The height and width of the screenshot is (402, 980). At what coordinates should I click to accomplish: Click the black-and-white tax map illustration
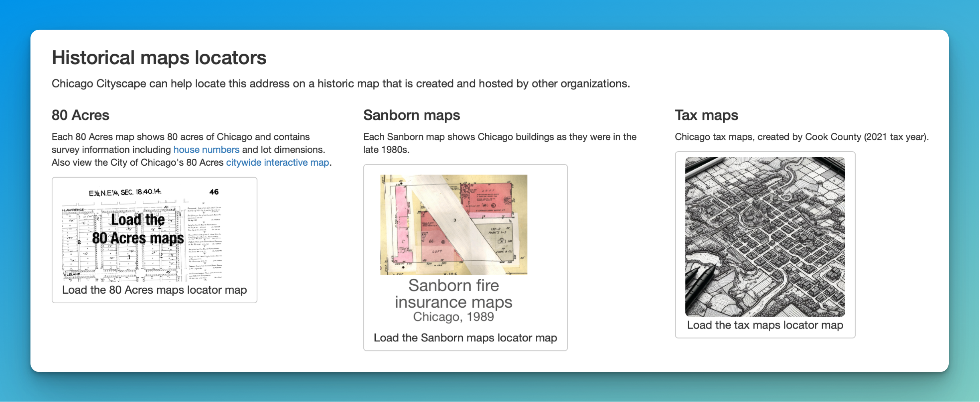765,237
